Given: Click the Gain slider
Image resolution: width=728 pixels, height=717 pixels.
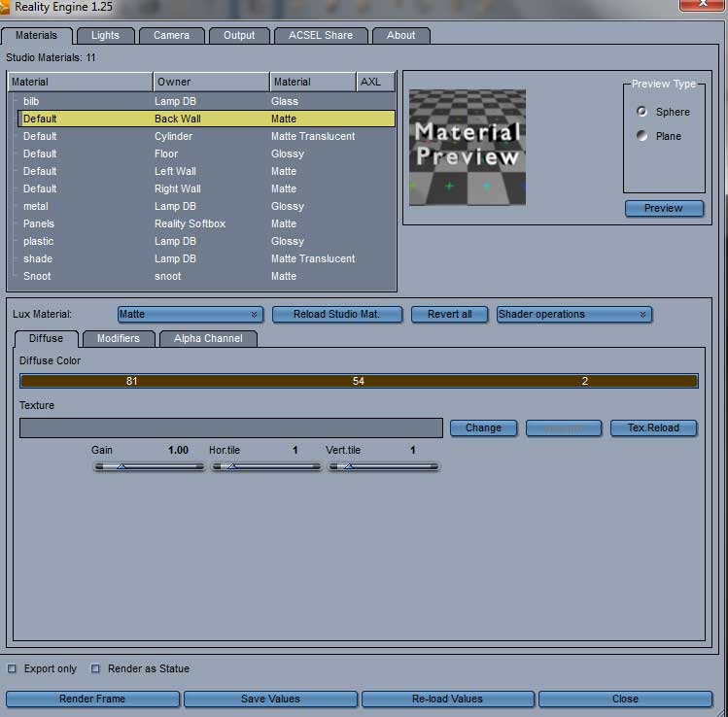Looking at the screenshot, I should [149, 466].
